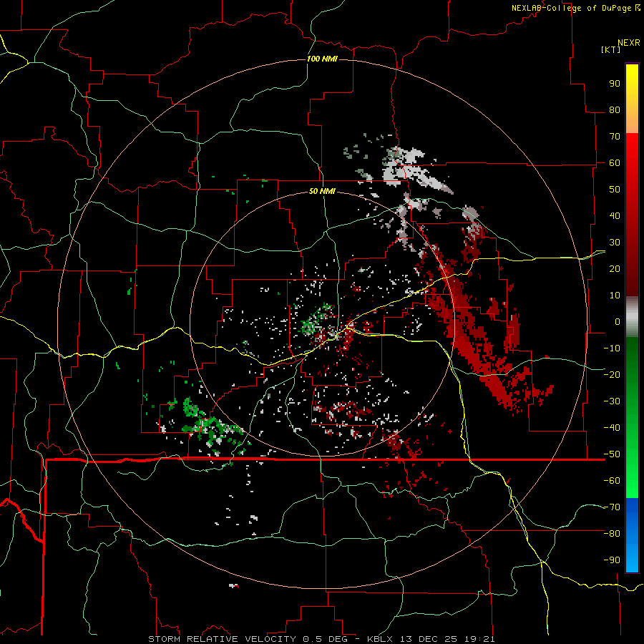Click the 50 value on velocity scale
Image resolution: width=644 pixels, height=644 pixels.
point(615,190)
